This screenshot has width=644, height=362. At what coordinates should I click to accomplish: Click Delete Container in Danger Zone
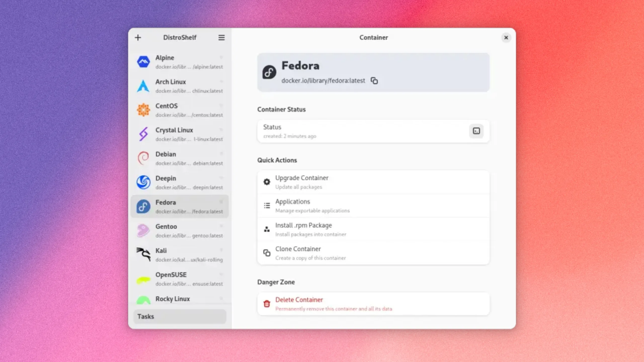[x=373, y=304]
